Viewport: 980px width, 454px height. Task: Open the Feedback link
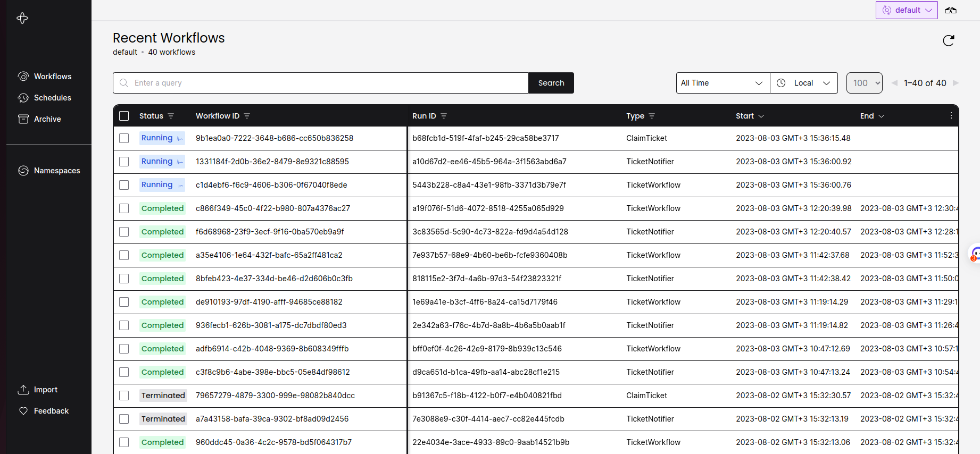click(x=44, y=411)
